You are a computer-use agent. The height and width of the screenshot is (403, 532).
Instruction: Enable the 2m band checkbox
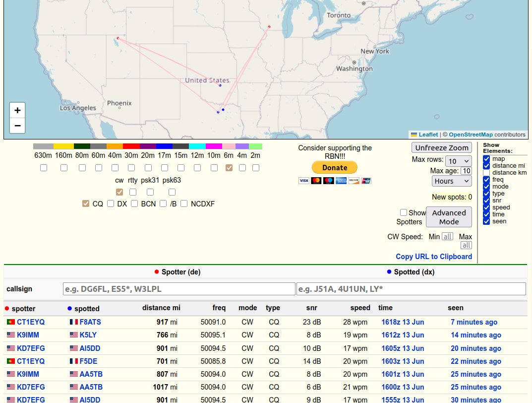[256, 168]
